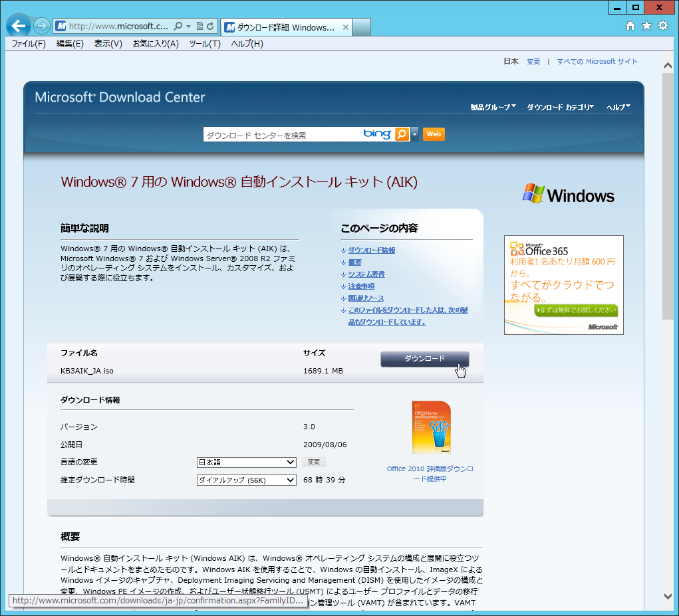The height and width of the screenshot is (616, 679).
Task: Toggle compatibility view icon in address bar
Action: click(200, 26)
